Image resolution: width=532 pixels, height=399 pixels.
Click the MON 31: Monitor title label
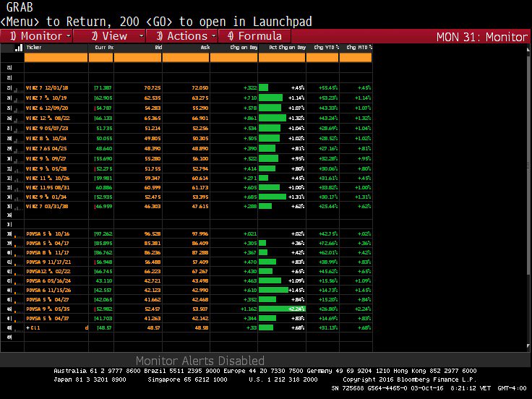click(482, 37)
